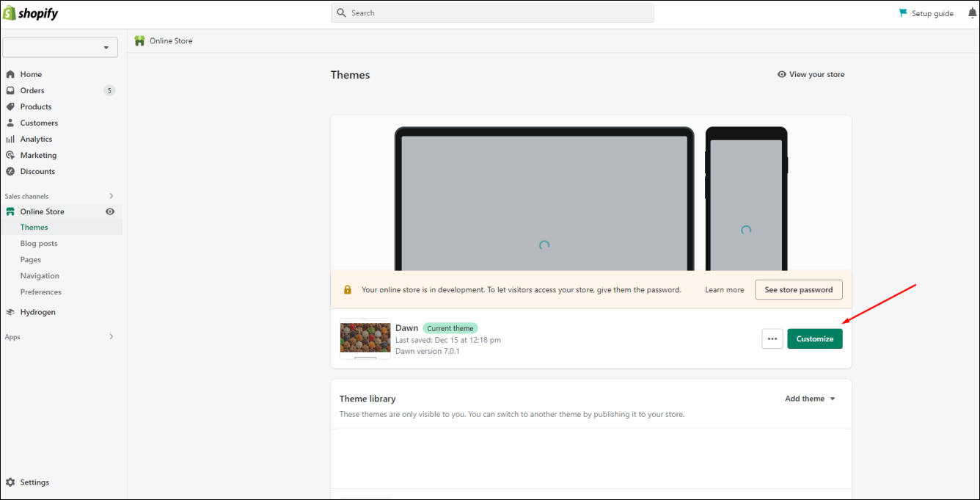This screenshot has height=500, width=980.
Task: Click the Customers person icon
Action: pos(10,123)
